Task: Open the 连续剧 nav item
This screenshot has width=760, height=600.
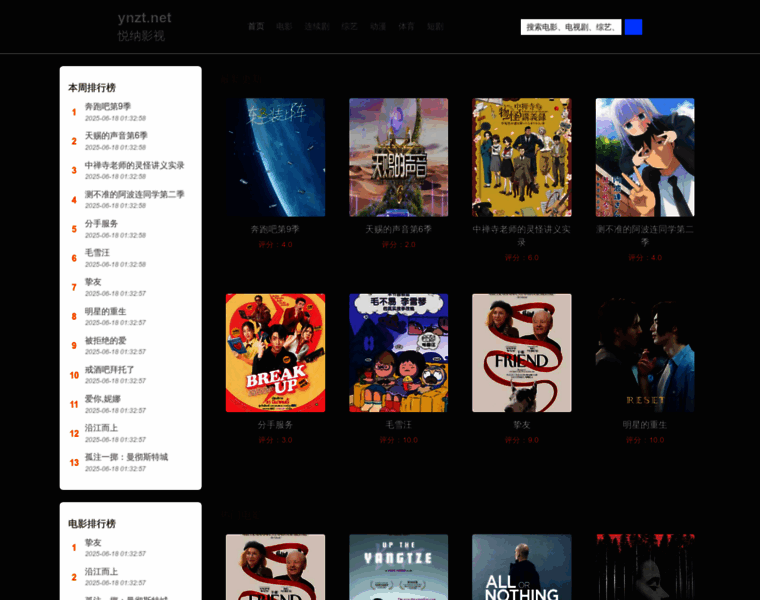Action: [x=317, y=26]
